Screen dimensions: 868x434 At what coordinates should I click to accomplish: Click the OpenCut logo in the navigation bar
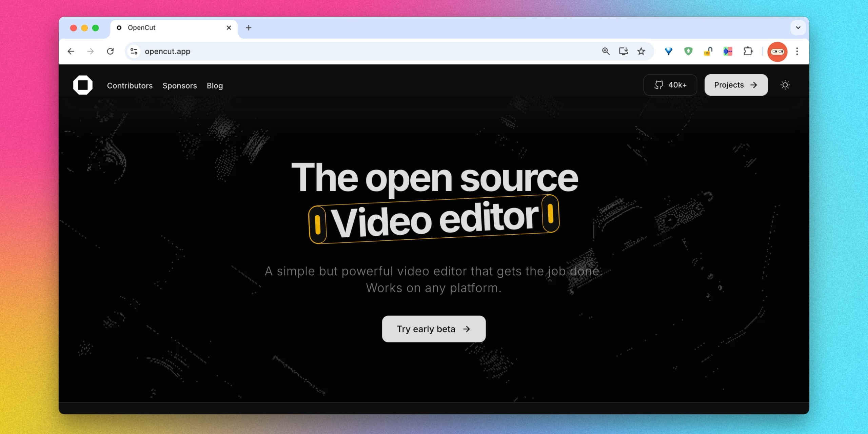coord(83,85)
